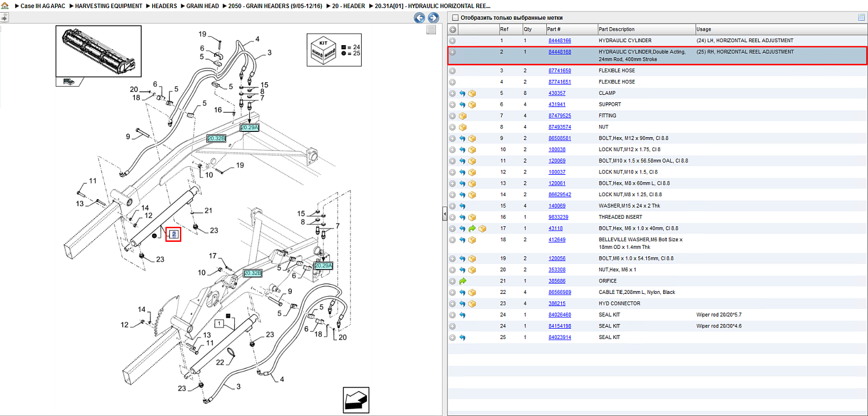The height and width of the screenshot is (416, 868).
Task: Click the header thumbnail image at the top left
Action: 99,51
